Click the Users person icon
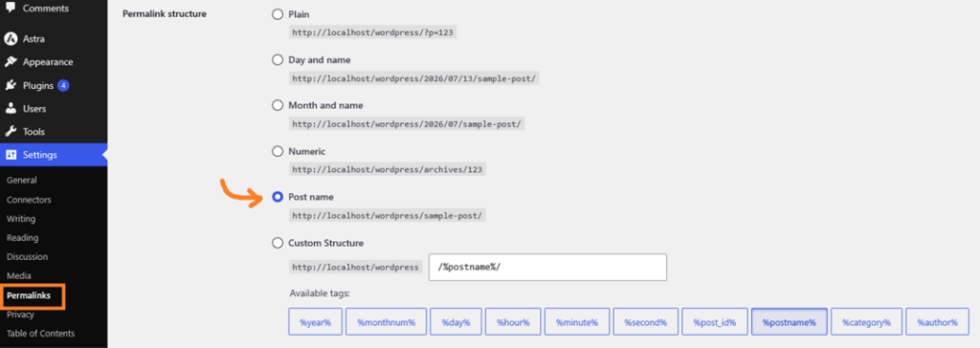The width and height of the screenshot is (980, 348). click(x=11, y=109)
